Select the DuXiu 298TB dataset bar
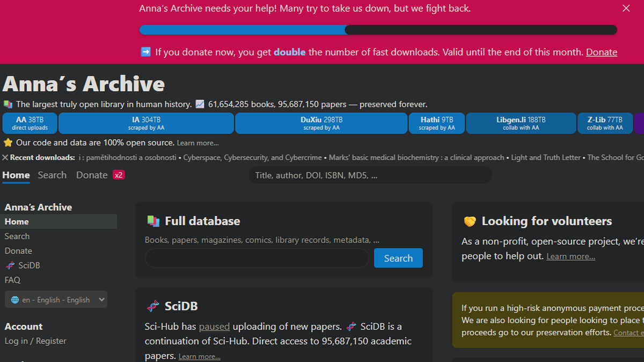The image size is (644, 362). (321, 123)
